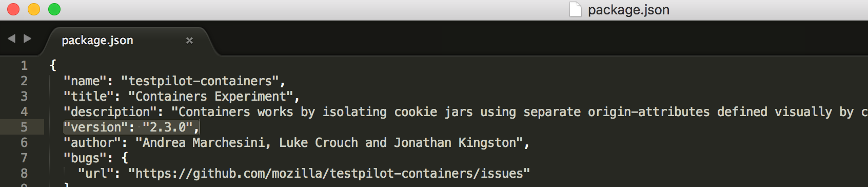Click the package.json document icon in title bar

coord(576,9)
